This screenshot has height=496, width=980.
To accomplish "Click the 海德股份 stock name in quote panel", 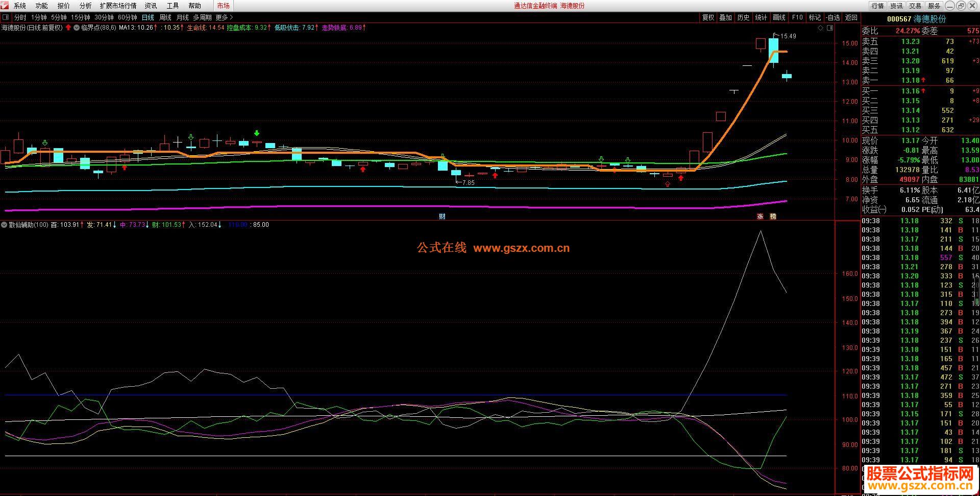I will point(930,19).
